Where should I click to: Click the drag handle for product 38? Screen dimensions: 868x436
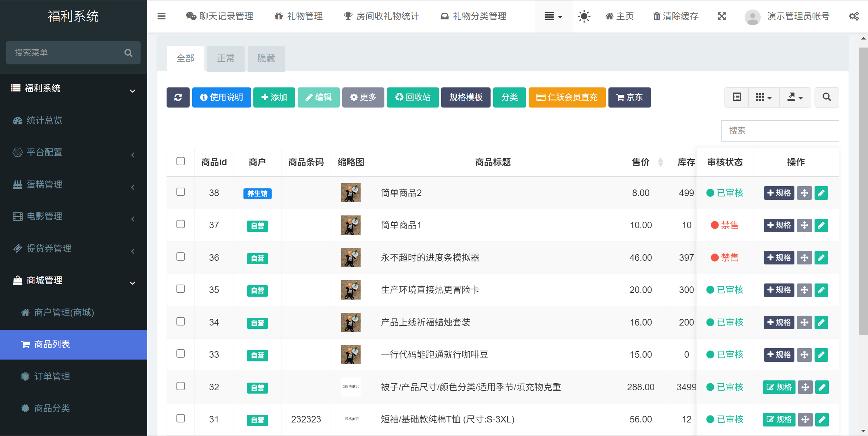804,193
